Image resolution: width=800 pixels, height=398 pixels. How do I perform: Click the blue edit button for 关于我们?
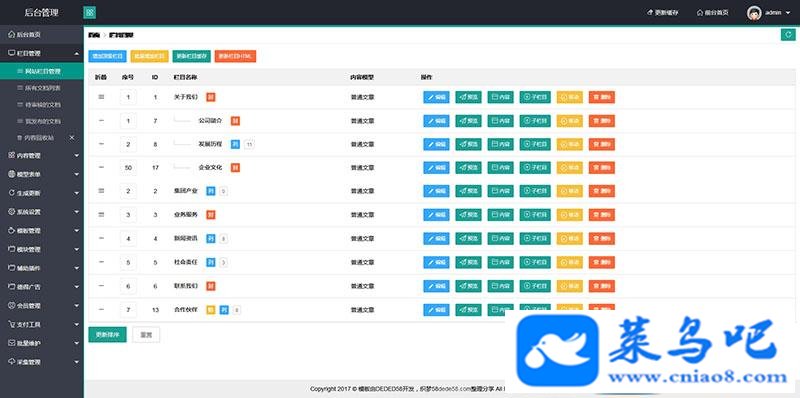click(436, 97)
